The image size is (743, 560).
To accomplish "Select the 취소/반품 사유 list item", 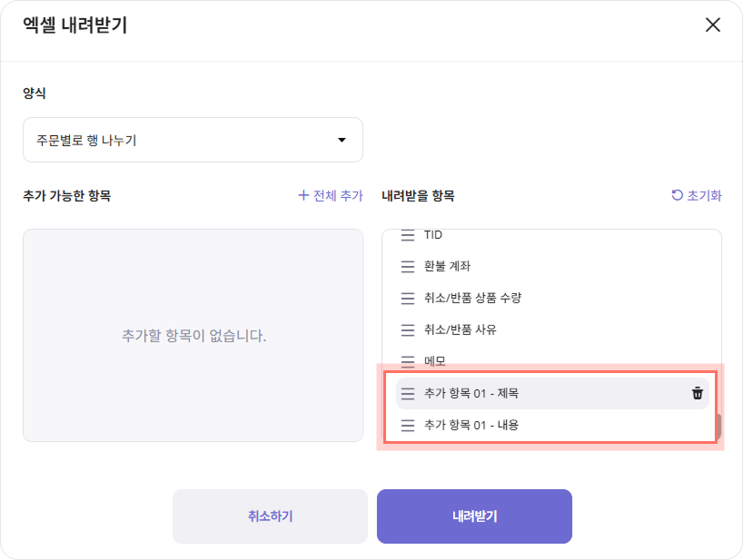I will 460,329.
